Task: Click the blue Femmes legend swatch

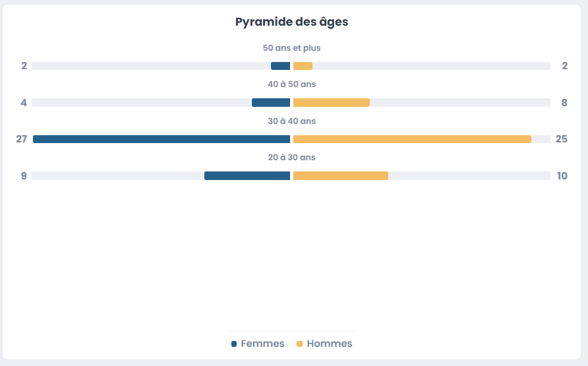Action: click(x=234, y=344)
